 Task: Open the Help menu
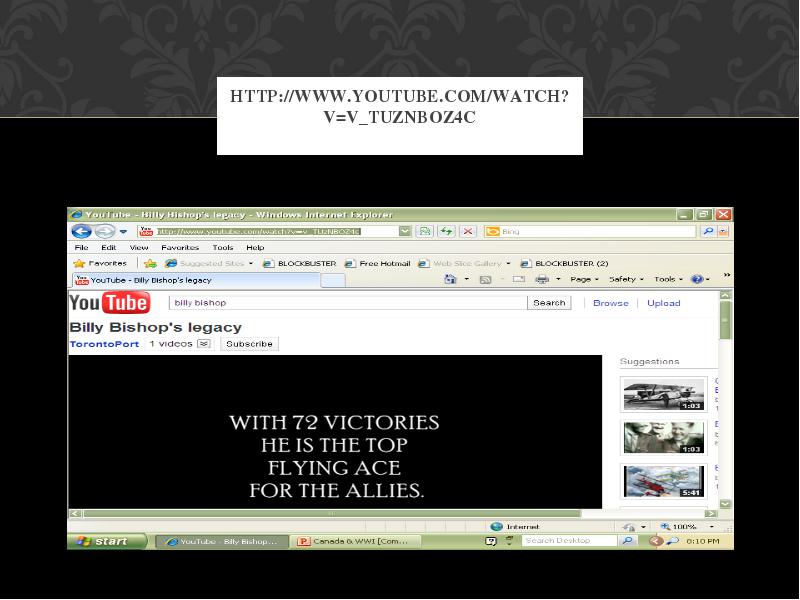click(x=255, y=247)
